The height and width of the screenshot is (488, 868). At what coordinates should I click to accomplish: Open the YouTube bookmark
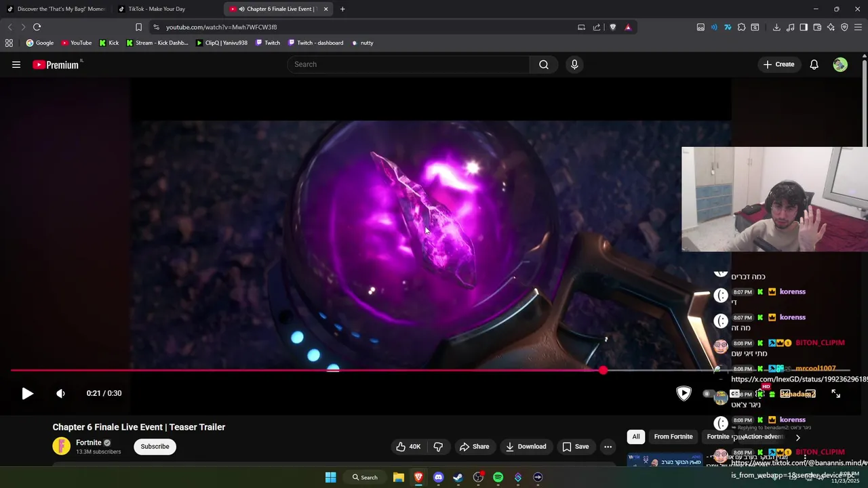77,43
